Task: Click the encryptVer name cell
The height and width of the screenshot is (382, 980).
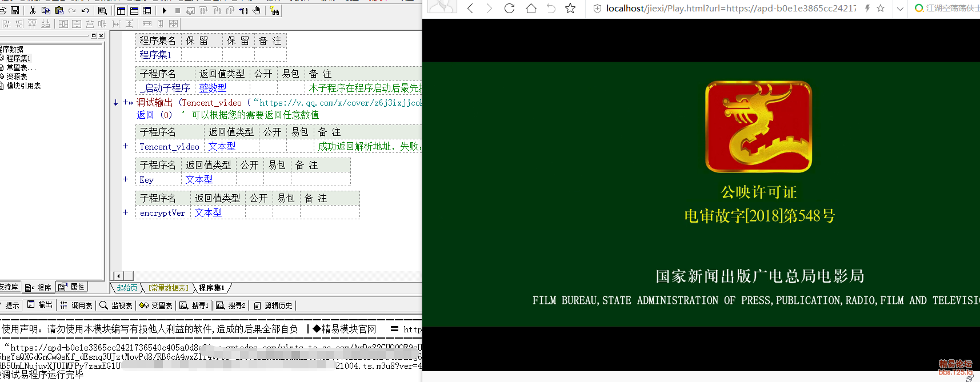Action: (x=163, y=212)
